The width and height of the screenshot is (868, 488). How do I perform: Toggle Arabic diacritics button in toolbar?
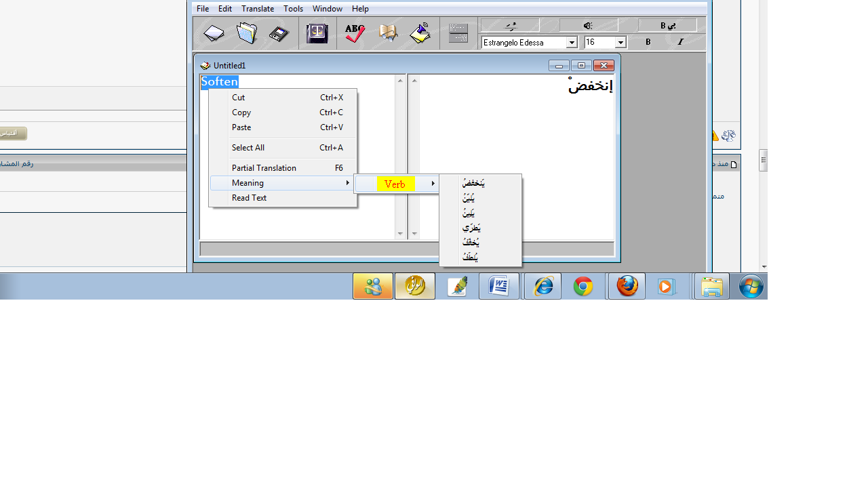pyautogui.click(x=510, y=25)
